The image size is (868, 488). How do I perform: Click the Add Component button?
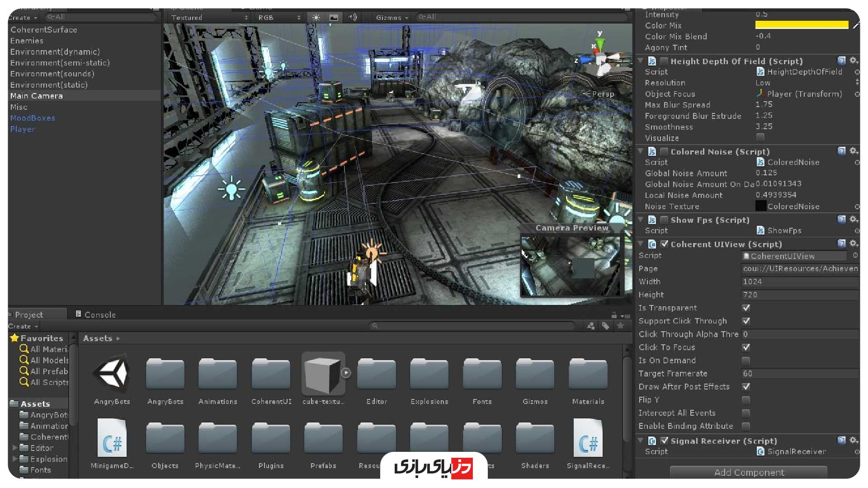pyautogui.click(x=749, y=472)
